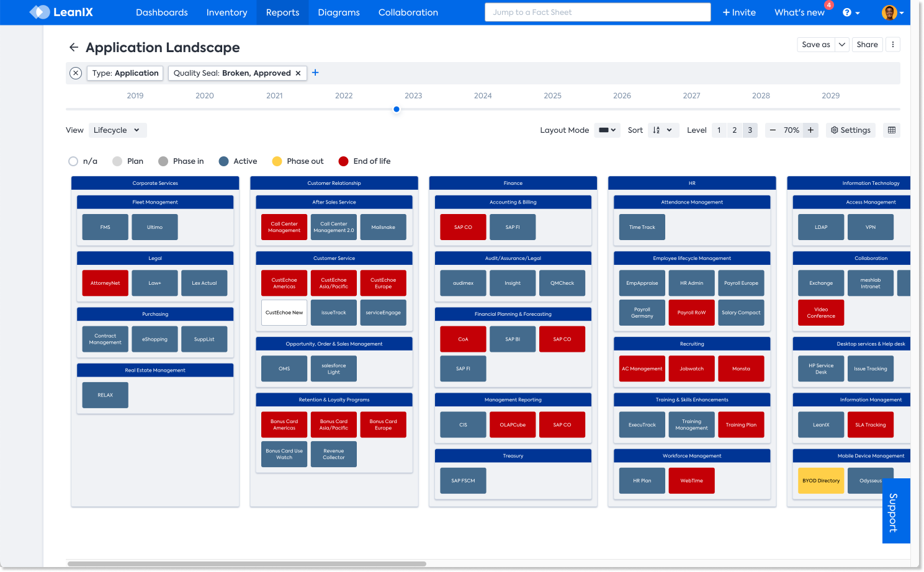Screen dimensions: 924x572
Task: Select Level 2
Action: coord(735,130)
